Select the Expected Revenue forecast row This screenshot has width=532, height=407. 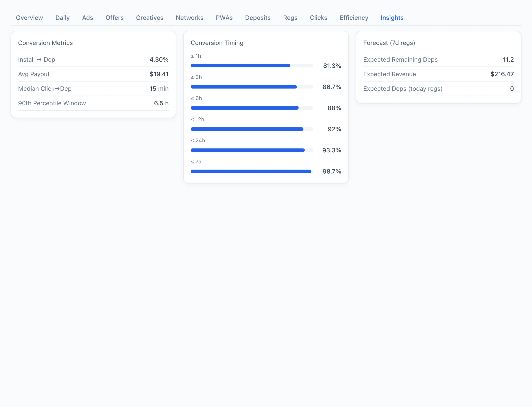pos(439,74)
